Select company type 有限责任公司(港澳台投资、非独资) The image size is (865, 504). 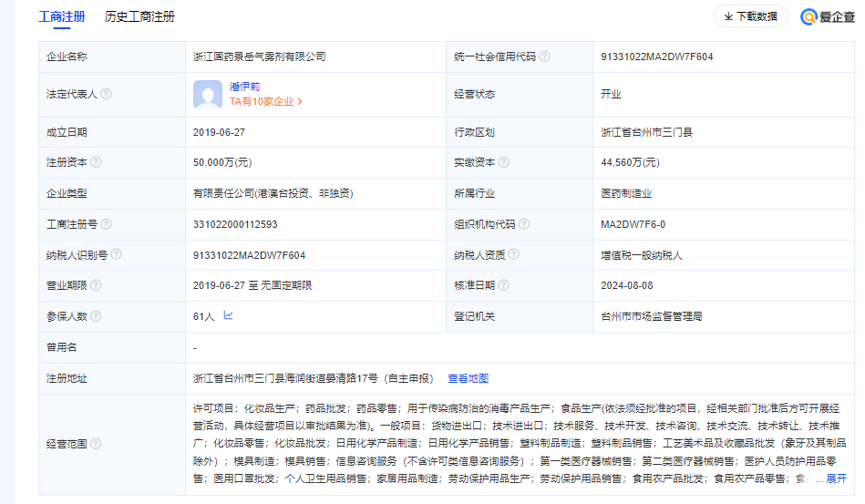pos(273,193)
